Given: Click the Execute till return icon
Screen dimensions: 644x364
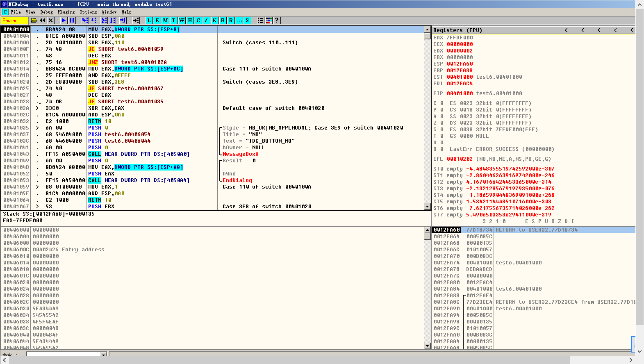Looking at the screenshot, I should click(123, 20).
